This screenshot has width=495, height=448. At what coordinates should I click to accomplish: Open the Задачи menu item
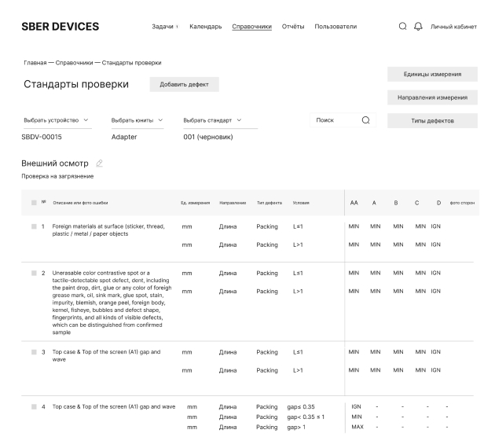(164, 27)
